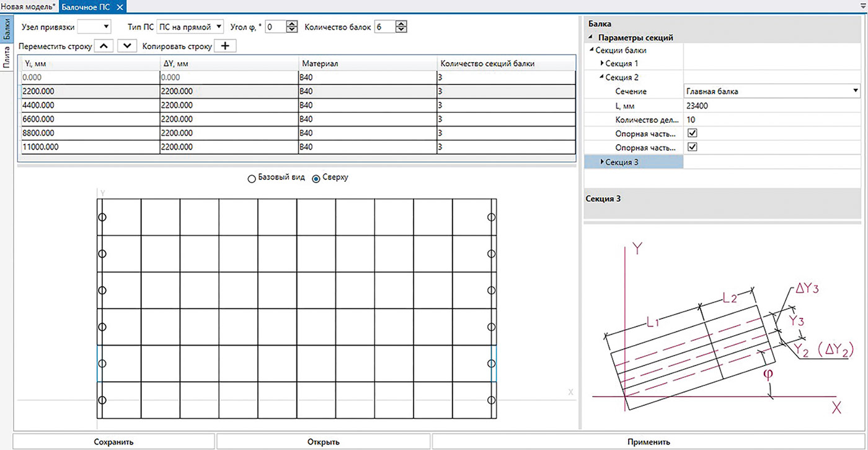
Task: Close the Балочное ПС tab
Action: 120,6
